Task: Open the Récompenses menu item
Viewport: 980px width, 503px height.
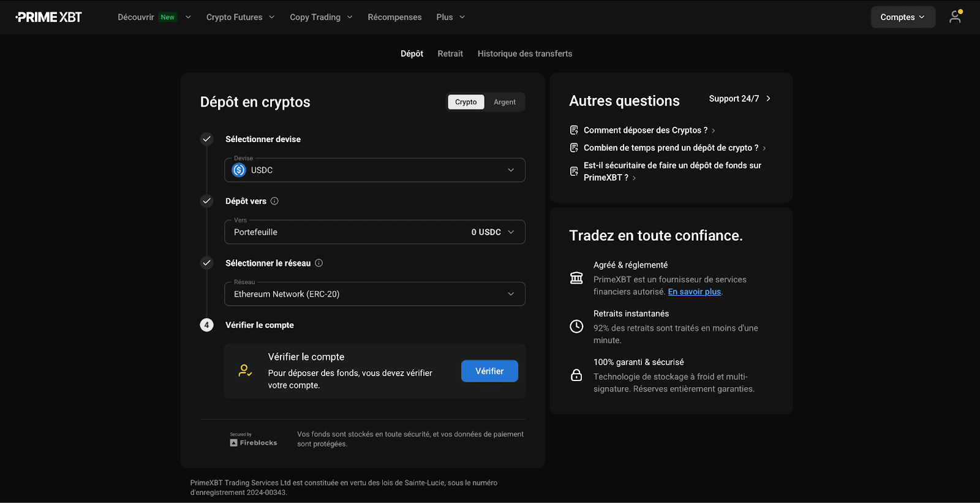Action: coord(394,17)
